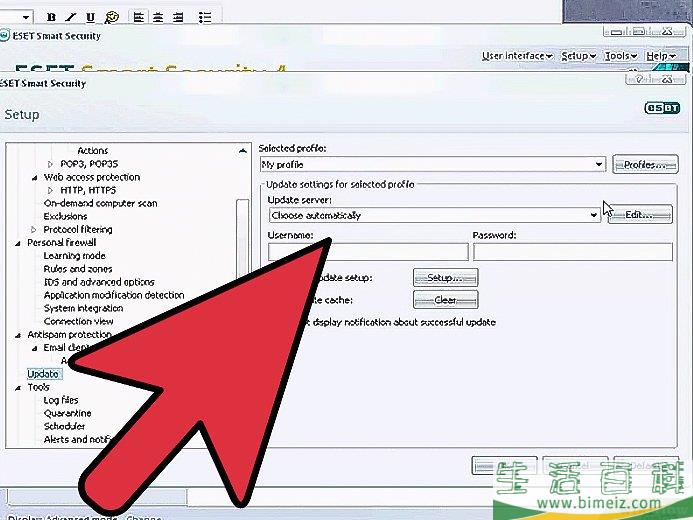This screenshot has height=520, width=693.
Task: Select Learning mode under Personal firewall
Action: coord(74,256)
